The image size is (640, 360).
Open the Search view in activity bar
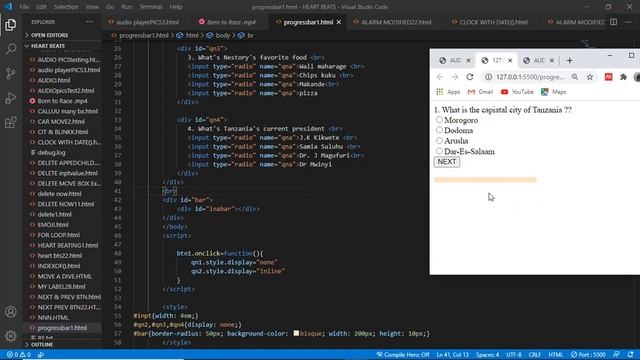click(x=11, y=49)
